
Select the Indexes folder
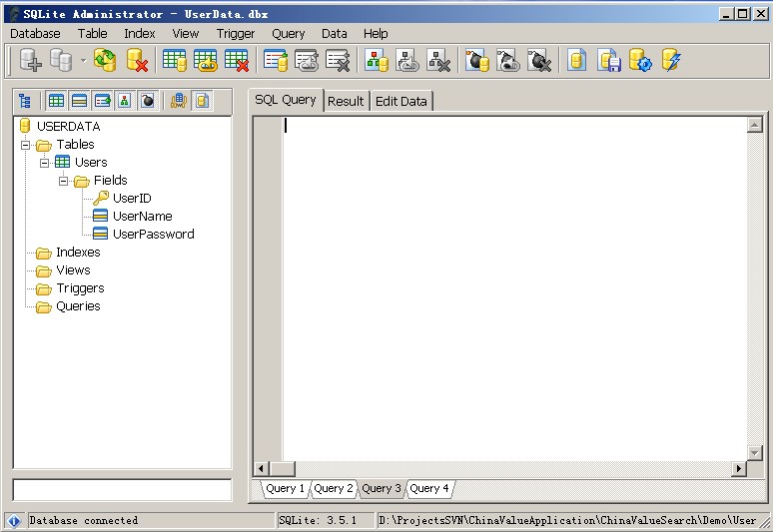78,253
